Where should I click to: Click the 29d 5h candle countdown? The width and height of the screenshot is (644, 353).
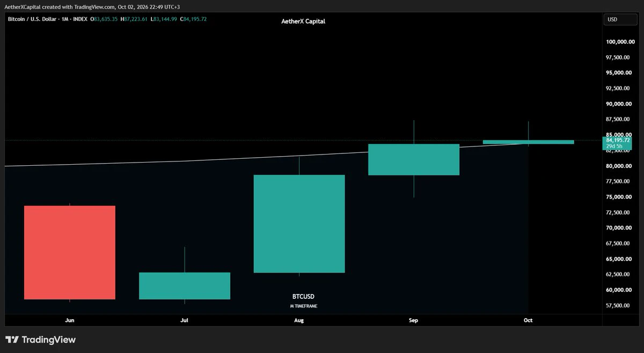click(x=614, y=146)
